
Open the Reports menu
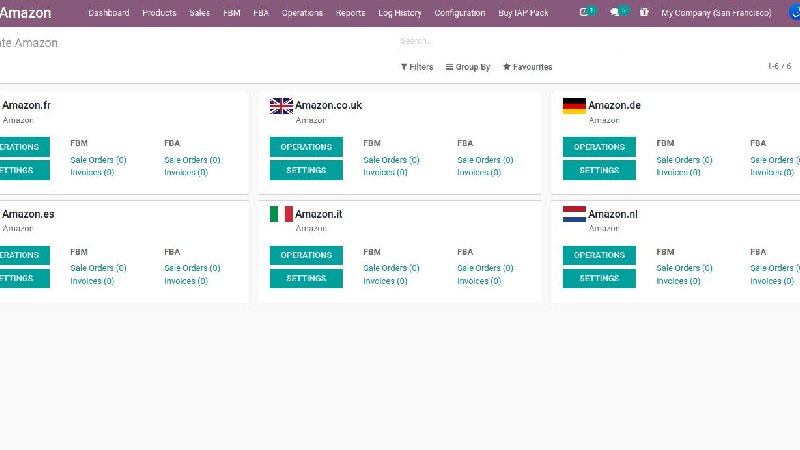coord(351,13)
